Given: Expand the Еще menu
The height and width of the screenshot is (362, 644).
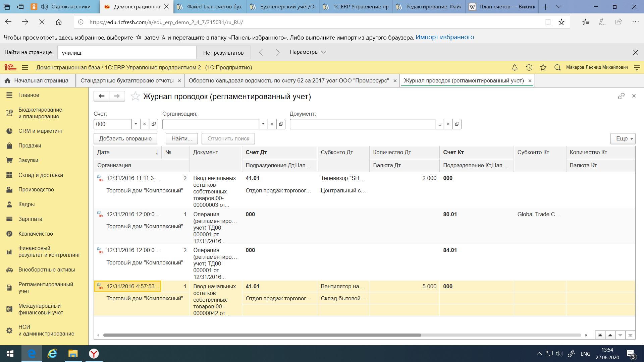Looking at the screenshot, I should [623, 138].
